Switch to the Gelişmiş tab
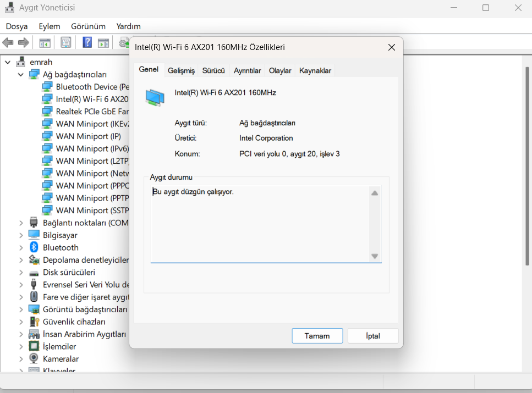Image resolution: width=532 pixels, height=393 pixels. tap(181, 70)
